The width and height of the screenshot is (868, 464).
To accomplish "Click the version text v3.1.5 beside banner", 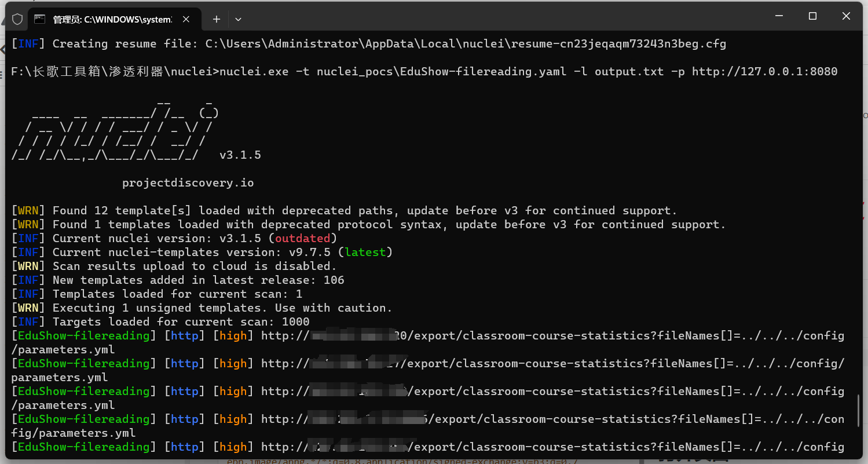I will [240, 155].
